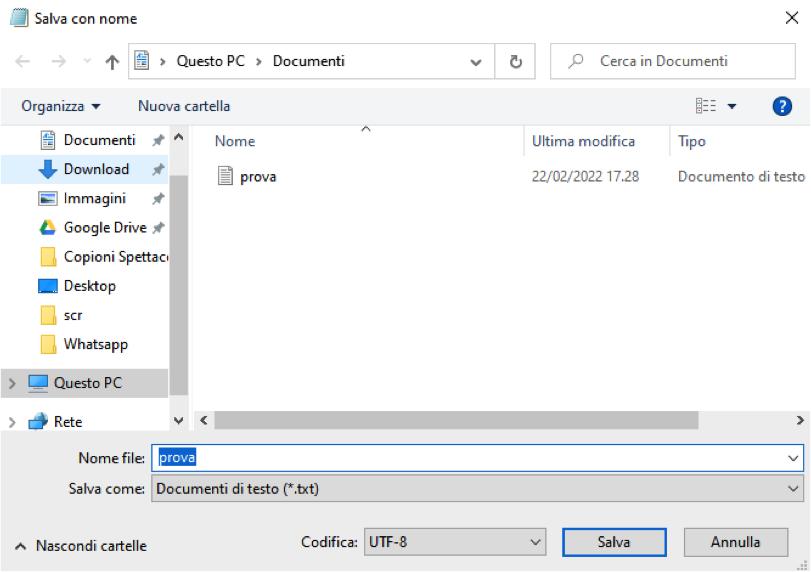The image size is (811, 572).
Task: Click the date 22/02/2022 17.28
Action: tap(585, 177)
